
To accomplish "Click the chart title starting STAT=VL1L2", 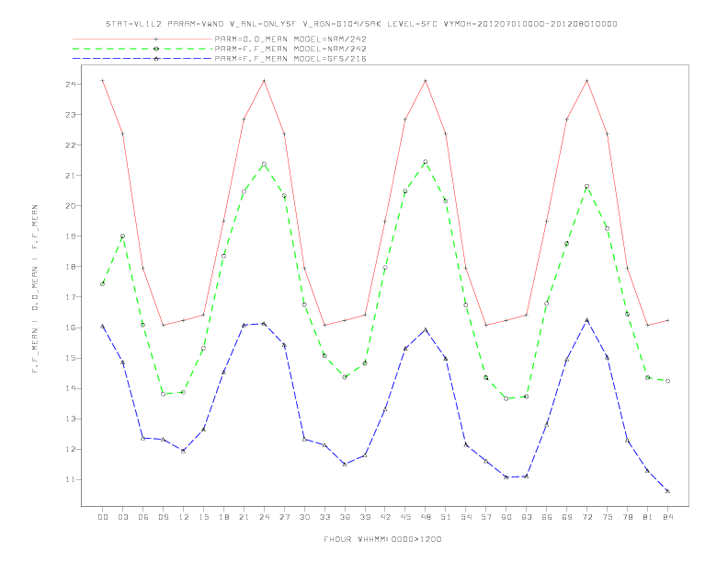I will pyautogui.click(x=361, y=24).
